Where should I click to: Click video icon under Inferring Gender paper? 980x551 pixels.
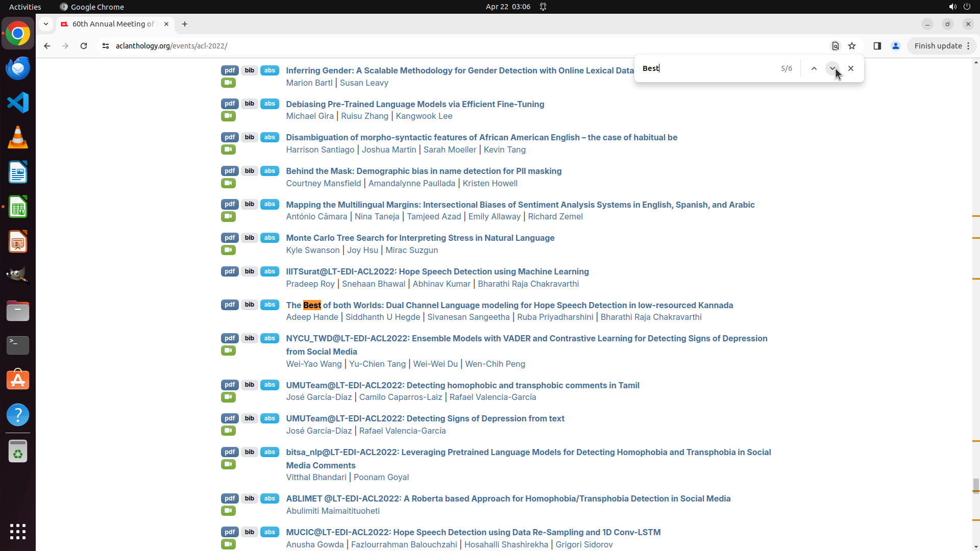click(x=228, y=83)
